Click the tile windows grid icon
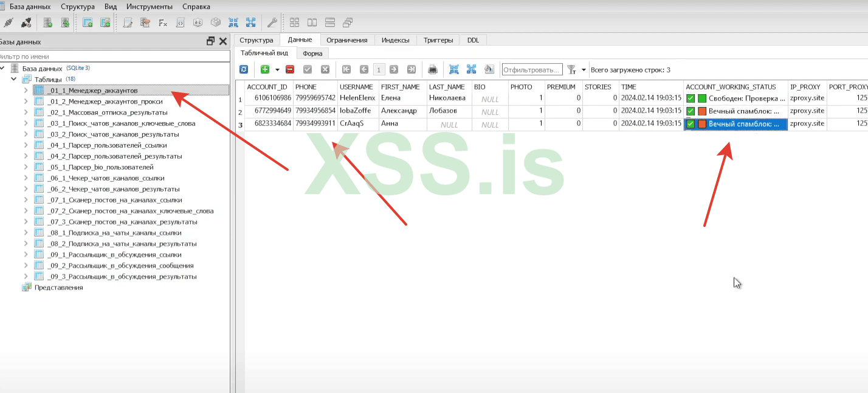This screenshot has height=393, width=868. pyautogui.click(x=295, y=23)
